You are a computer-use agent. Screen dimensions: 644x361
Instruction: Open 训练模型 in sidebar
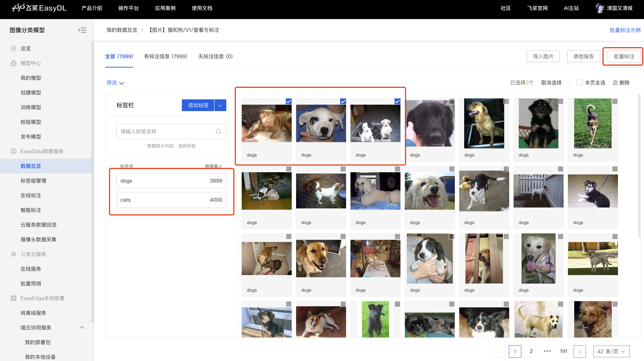pyautogui.click(x=31, y=107)
